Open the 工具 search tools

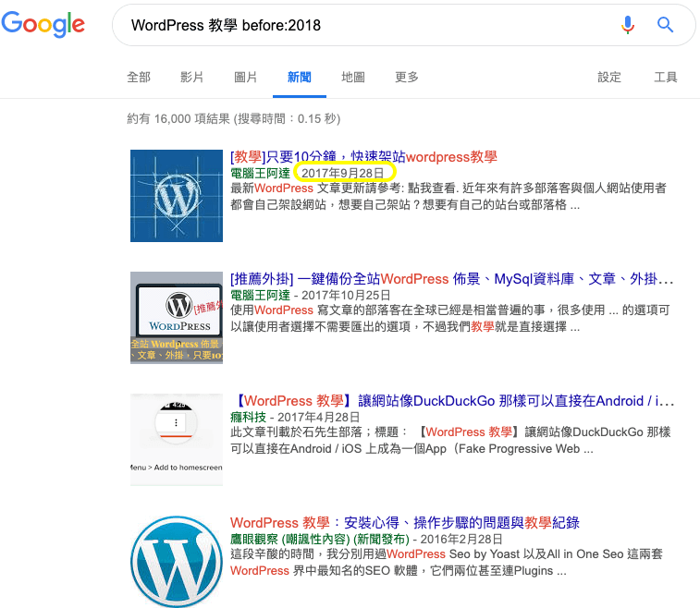pos(666,78)
